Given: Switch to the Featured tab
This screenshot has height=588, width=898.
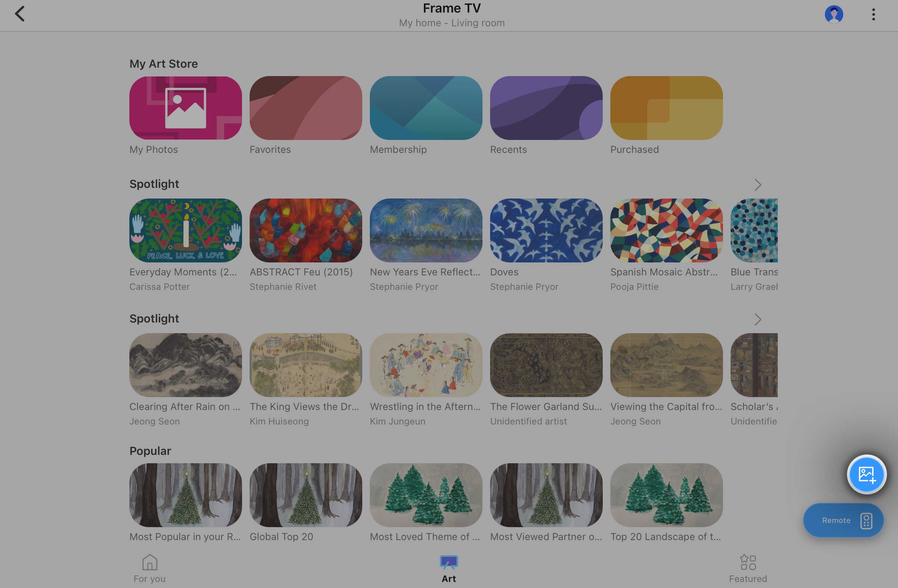Looking at the screenshot, I should tap(748, 568).
